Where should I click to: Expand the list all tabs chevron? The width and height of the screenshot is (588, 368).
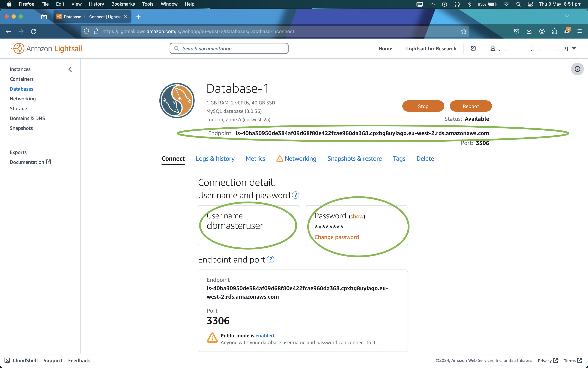[567, 16]
